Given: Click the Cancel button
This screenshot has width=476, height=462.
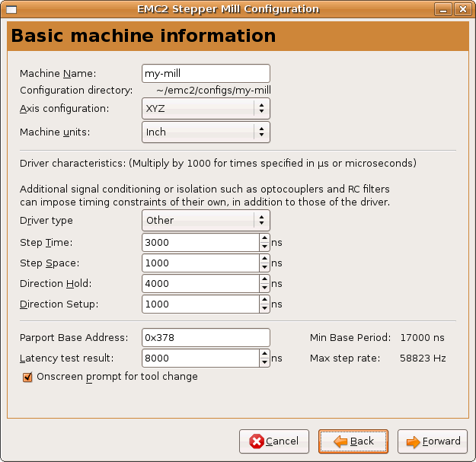Looking at the screenshot, I should coord(274,441).
